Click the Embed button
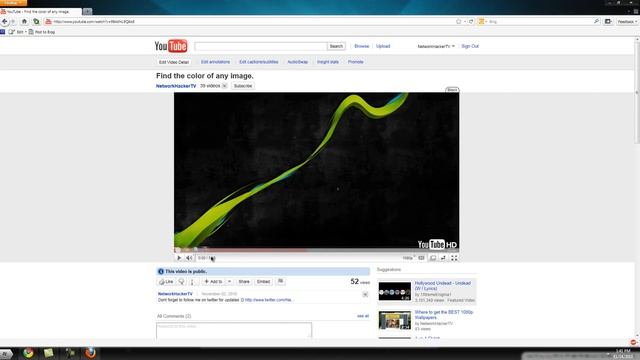Image resolution: width=640 pixels, height=360 pixels. [263, 282]
